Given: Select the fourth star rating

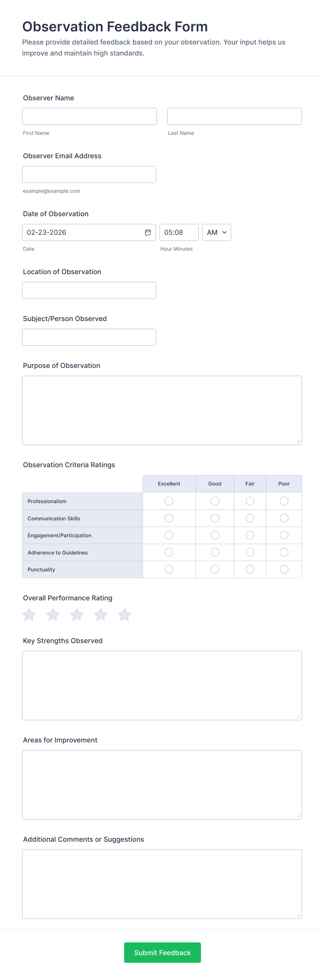Looking at the screenshot, I should (x=100, y=615).
